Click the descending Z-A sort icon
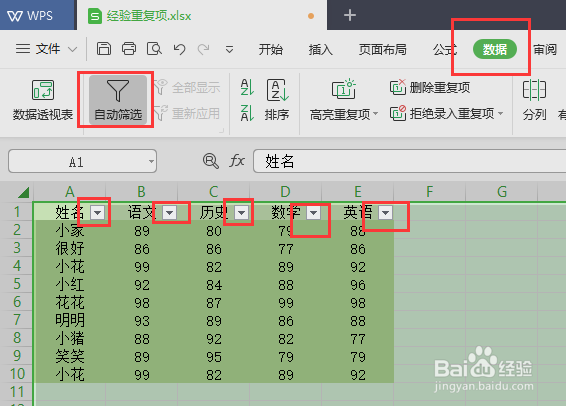 (x=247, y=113)
